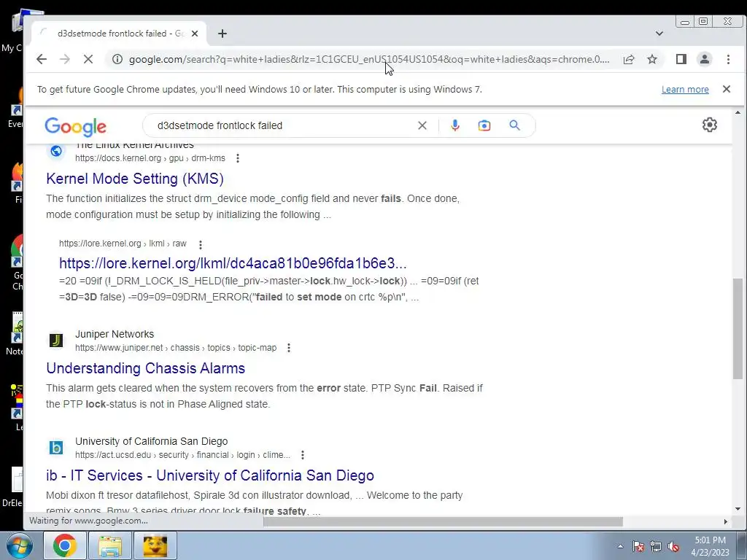Stop loading the page
Viewport: 747px width, 560px height.
click(88, 59)
